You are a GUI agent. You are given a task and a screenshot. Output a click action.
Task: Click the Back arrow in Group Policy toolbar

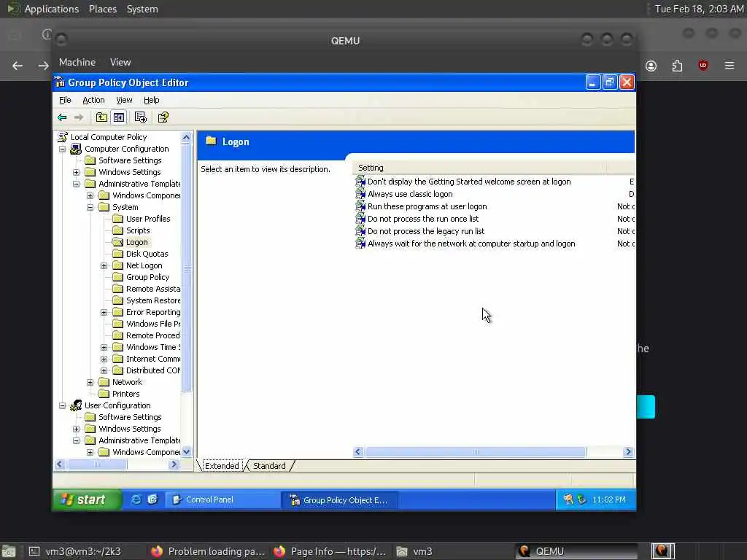pos(62,117)
